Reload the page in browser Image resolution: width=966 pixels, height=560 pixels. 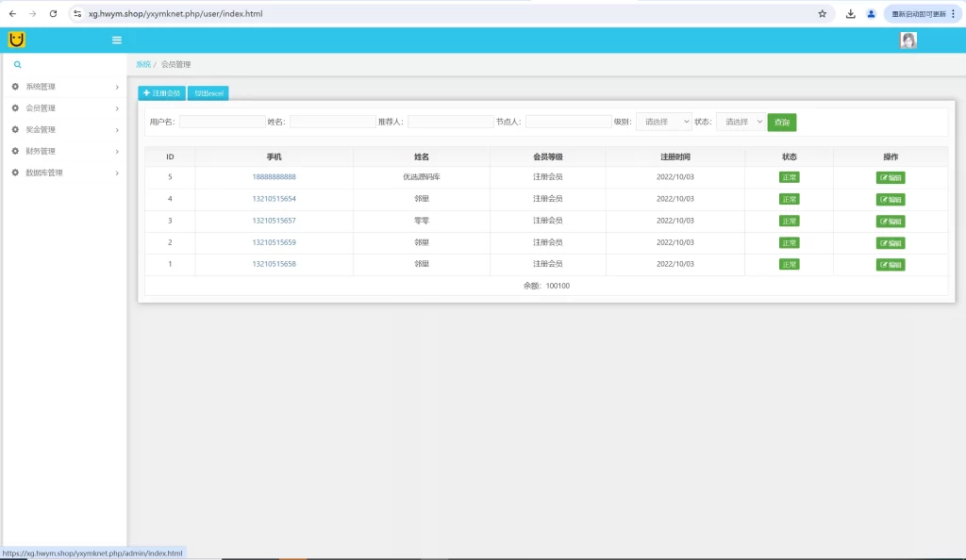pyautogui.click(x=53, y=13)
